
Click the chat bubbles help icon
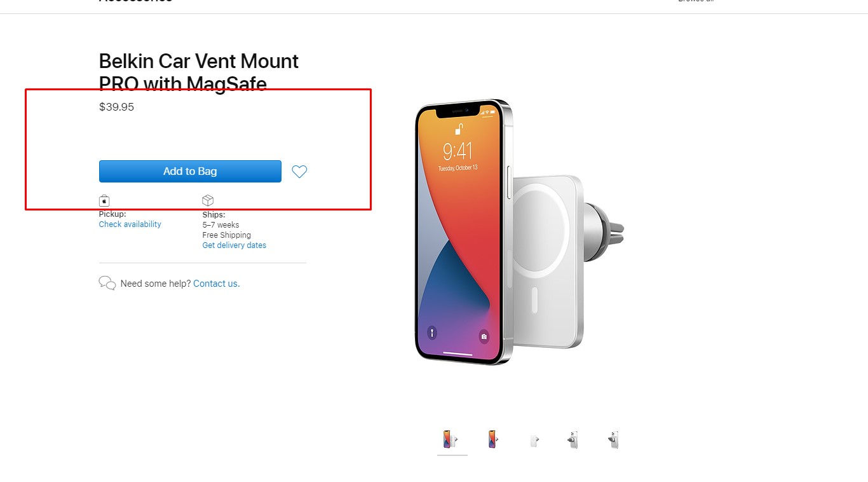tap(107, 283)
